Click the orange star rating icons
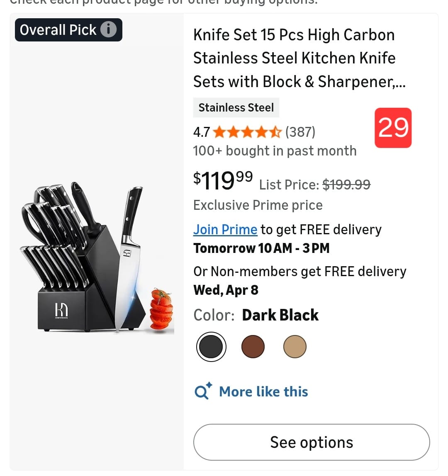The width and height of the screenshot is (448, 476). click(247, 132)
